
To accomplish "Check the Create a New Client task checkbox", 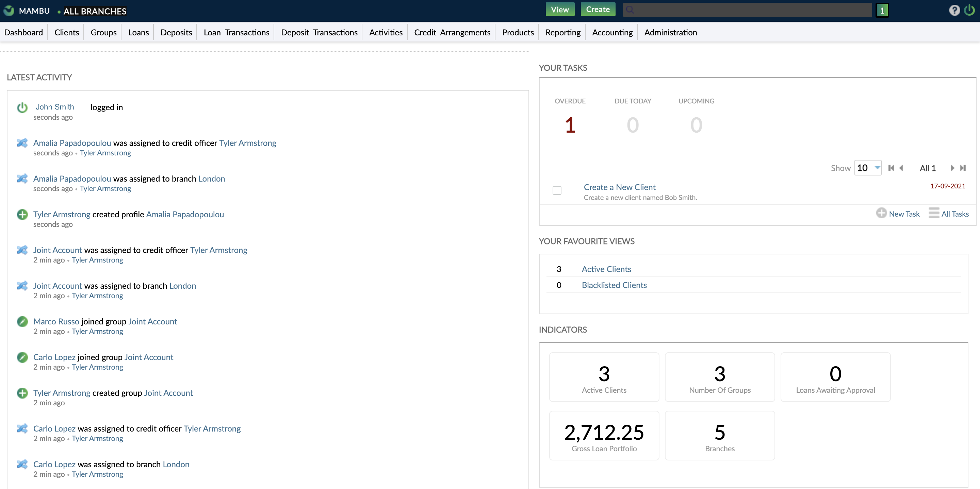I will (x=557, y=190).
